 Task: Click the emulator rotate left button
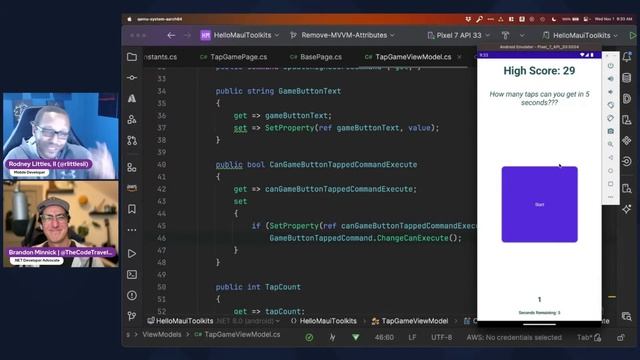[611, 105]
